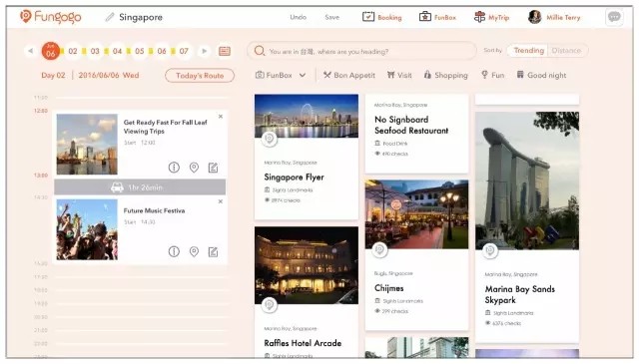The height and width of the screenshot is (364, 639).
Task: Open the Chijmes photo
Action: [x=417, y=214]
